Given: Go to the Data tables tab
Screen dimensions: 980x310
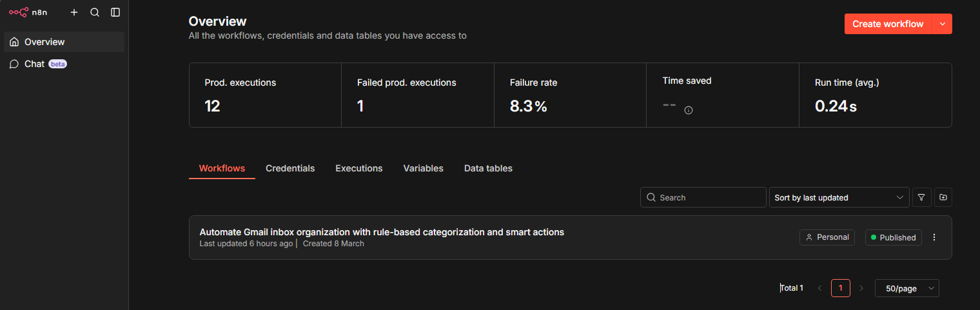Looking at the screenshot, I should (488, 168).
